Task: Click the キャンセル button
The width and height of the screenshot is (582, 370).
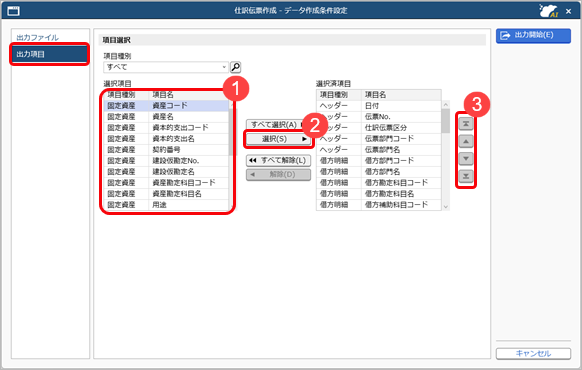Action: [x=533, y=353]
